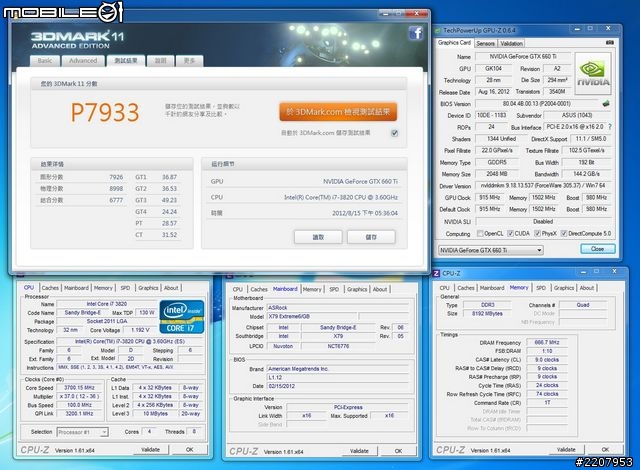This screenshot has height=470, width=640.
Task: Switch to the Advanced tab in 3DMark 11
Action: pyautogui.click(x=83, y=61)
